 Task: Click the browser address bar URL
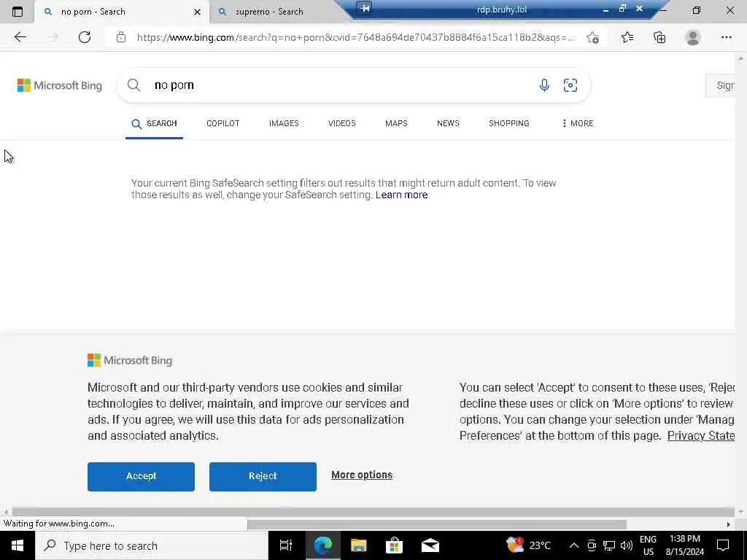(x=355, y=37)
